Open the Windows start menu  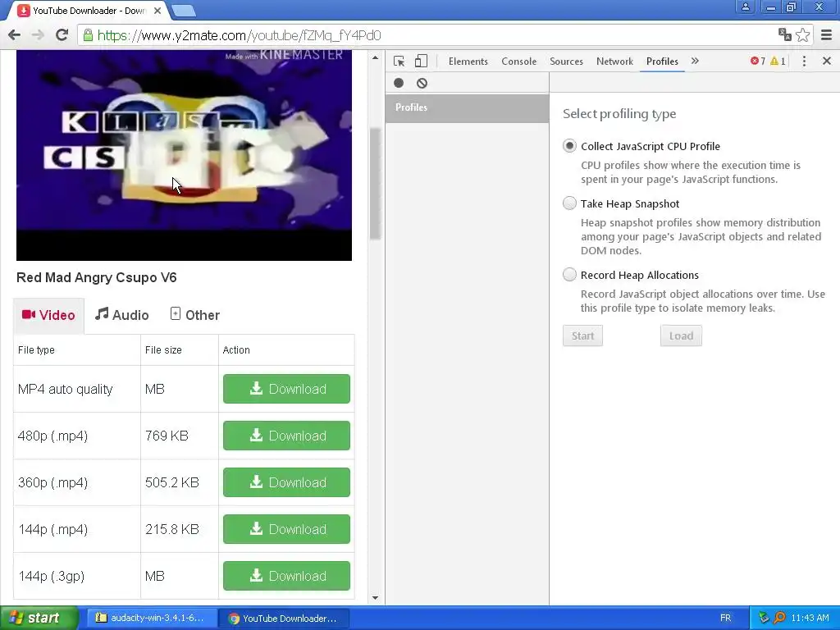(x=39, y=618)
